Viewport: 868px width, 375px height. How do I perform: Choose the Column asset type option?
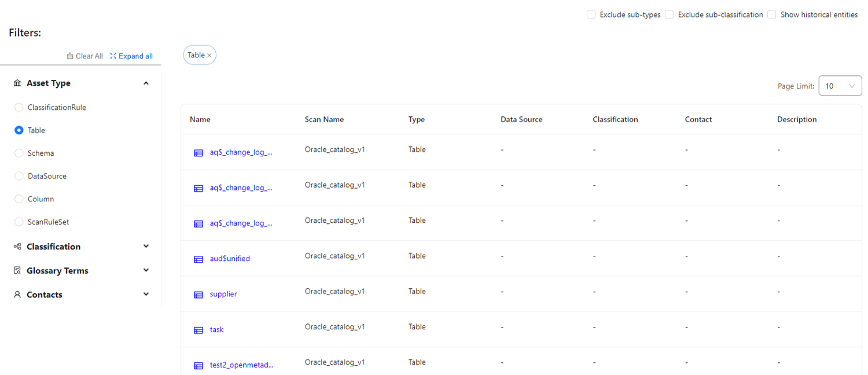click(19, 199)
